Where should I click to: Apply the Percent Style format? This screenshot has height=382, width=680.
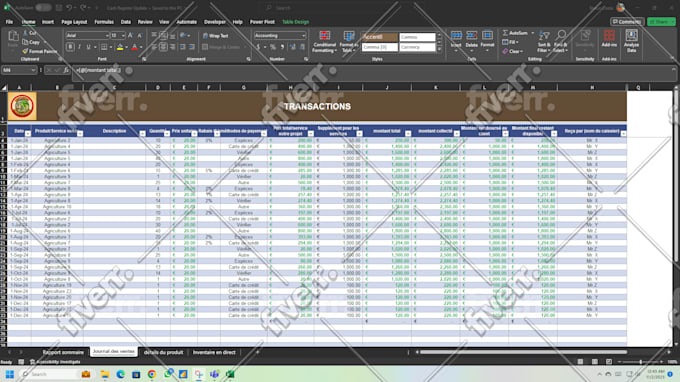(273, 47)
